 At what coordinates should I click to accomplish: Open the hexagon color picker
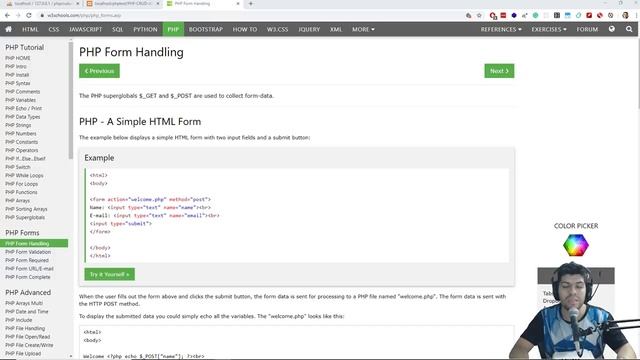(576, 245)
